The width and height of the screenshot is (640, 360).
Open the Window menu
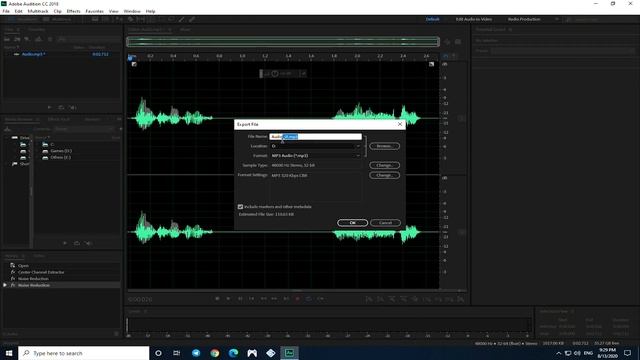click(132, 11)
